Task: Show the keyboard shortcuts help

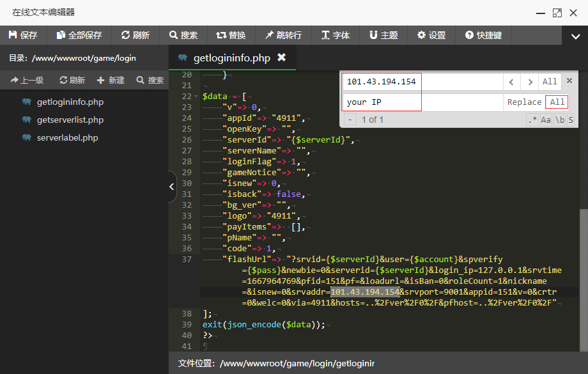Action: (483, 35)
